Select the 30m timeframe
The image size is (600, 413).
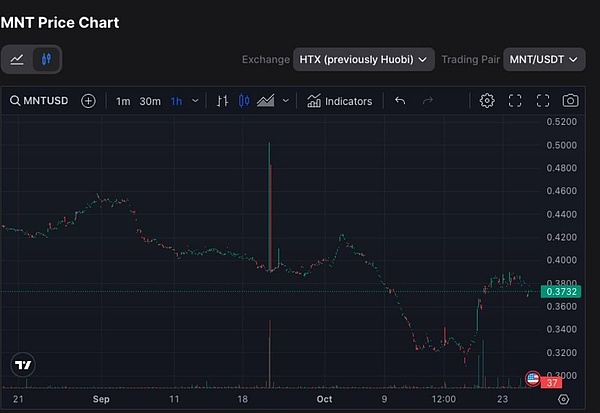coord(150,101)
